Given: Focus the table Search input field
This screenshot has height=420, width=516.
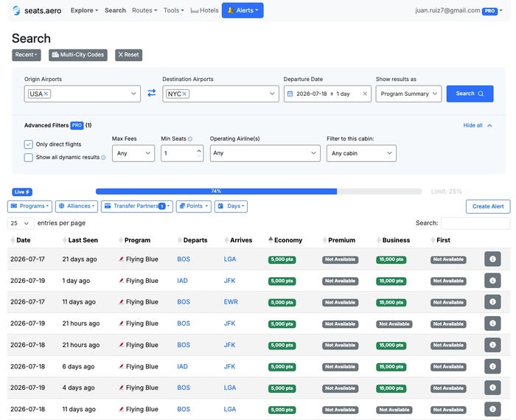Looking at the screenshot, I should coord(475,223).
